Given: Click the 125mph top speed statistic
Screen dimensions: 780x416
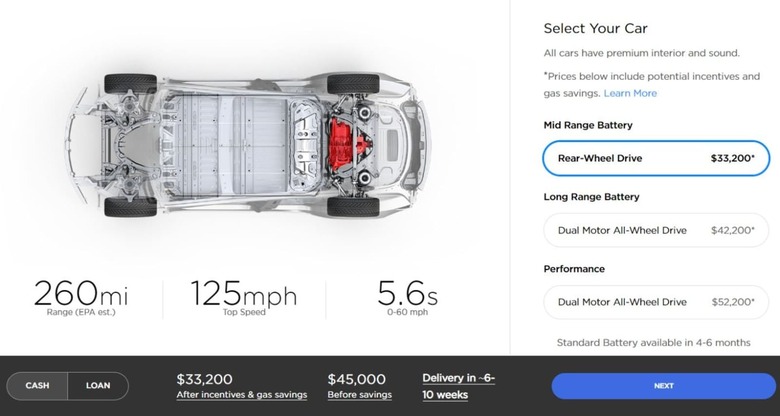Looking at the screenshot, I should point(243,297).
